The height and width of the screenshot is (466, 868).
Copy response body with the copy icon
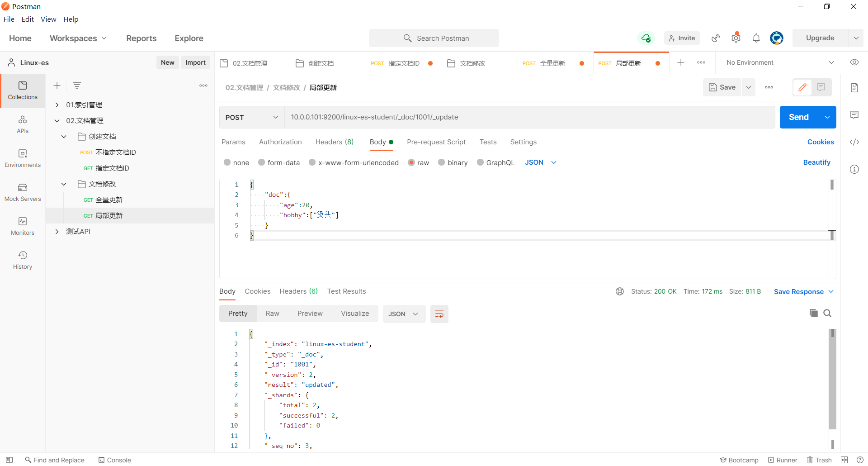tap(813, 313)
